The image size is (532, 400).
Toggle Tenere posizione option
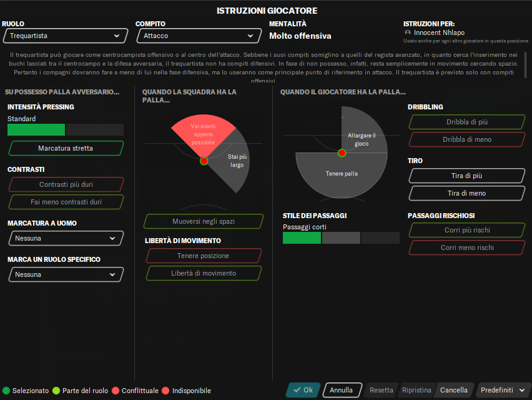(204, 256)
